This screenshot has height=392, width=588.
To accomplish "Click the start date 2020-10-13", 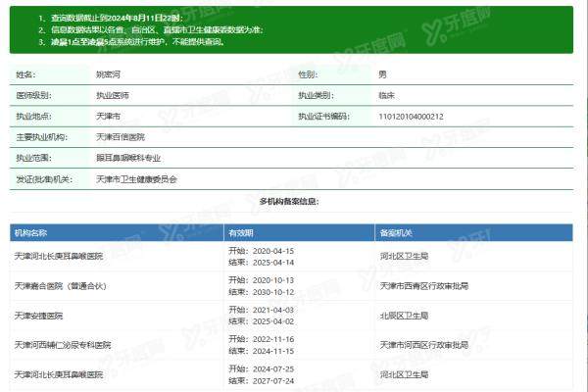I will [x=273, y=280].
